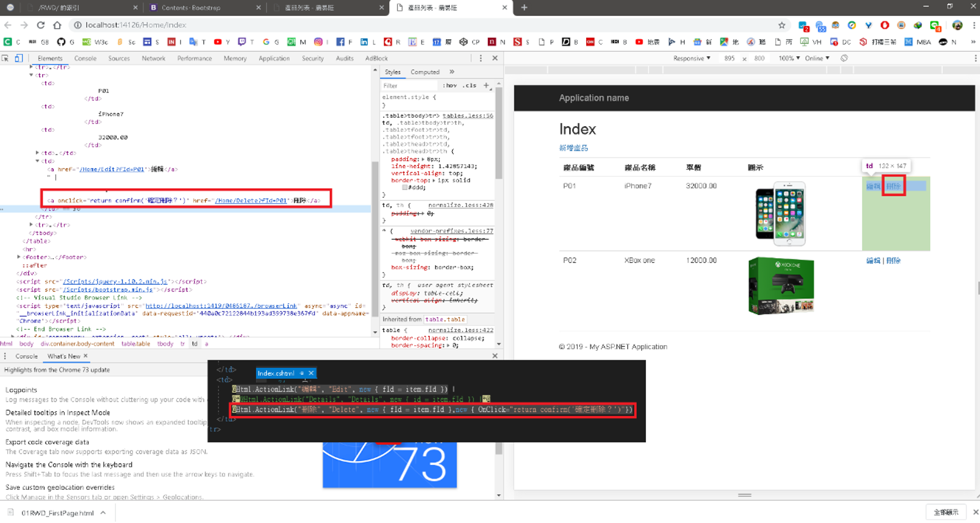Open the 100% zoom dropdown
Image resolution: width=980 pixels, height=523 pixels.
click(x=789, y=58)
